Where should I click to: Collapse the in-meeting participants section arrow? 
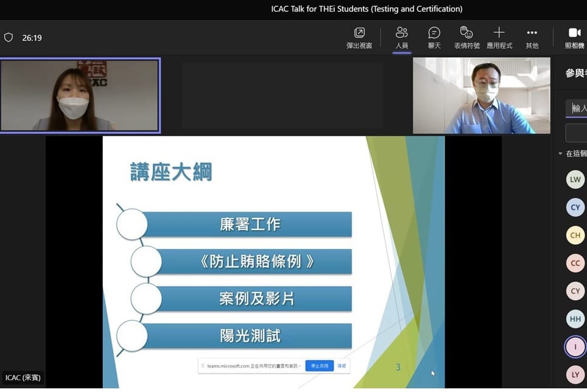(560, 154)
